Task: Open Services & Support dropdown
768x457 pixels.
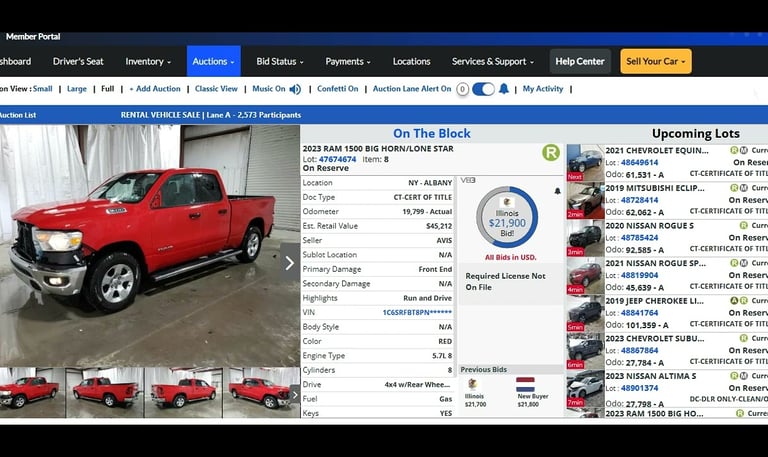Action: point(492,61)
